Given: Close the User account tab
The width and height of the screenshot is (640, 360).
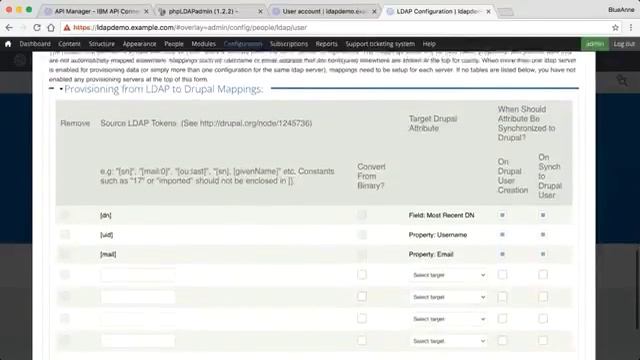Looking at the screenshot, I should coord(374,11).
